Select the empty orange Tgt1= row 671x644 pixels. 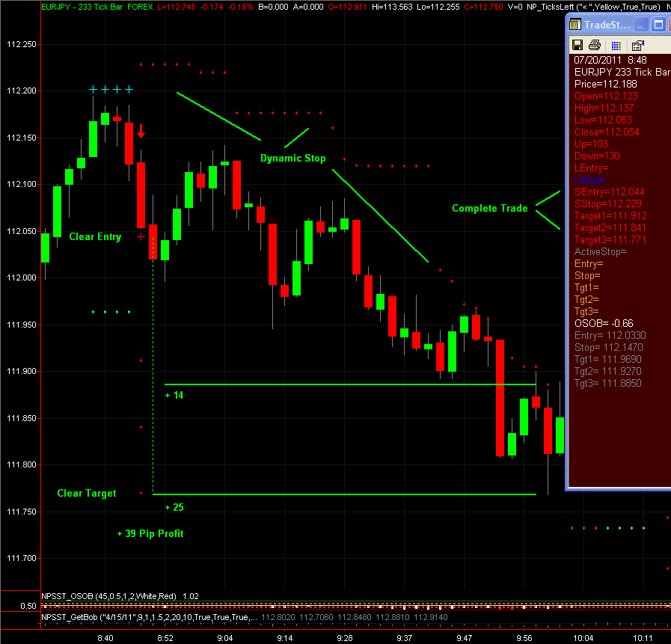coord(586,287)
